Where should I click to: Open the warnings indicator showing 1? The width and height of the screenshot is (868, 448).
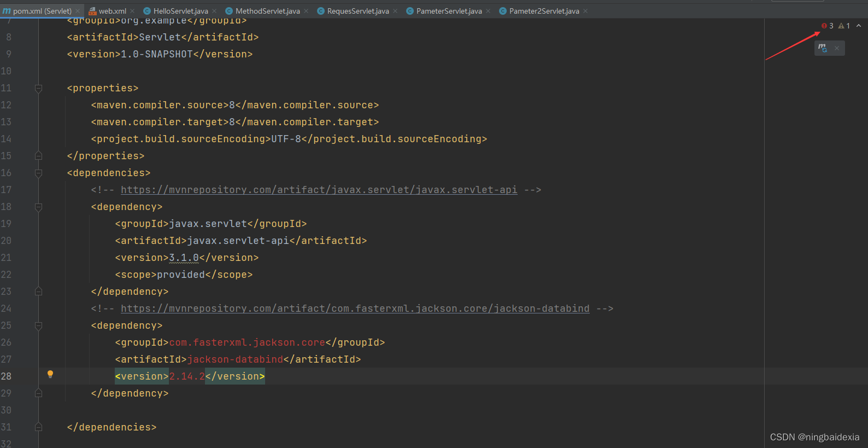[x=844, y=26]
